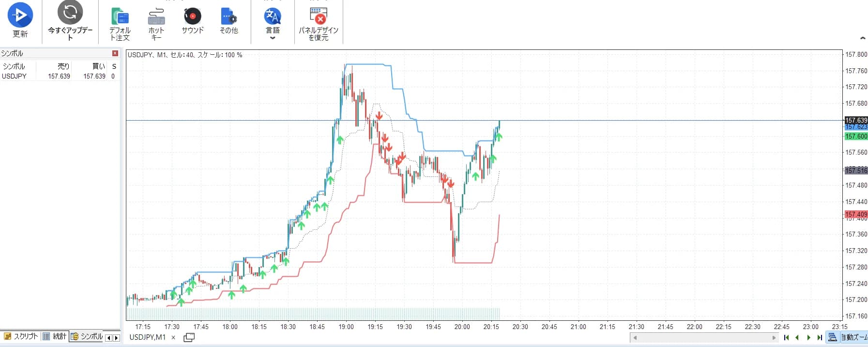Open the その他 other settings
The image size is (868, 347).
click(228, 21)
